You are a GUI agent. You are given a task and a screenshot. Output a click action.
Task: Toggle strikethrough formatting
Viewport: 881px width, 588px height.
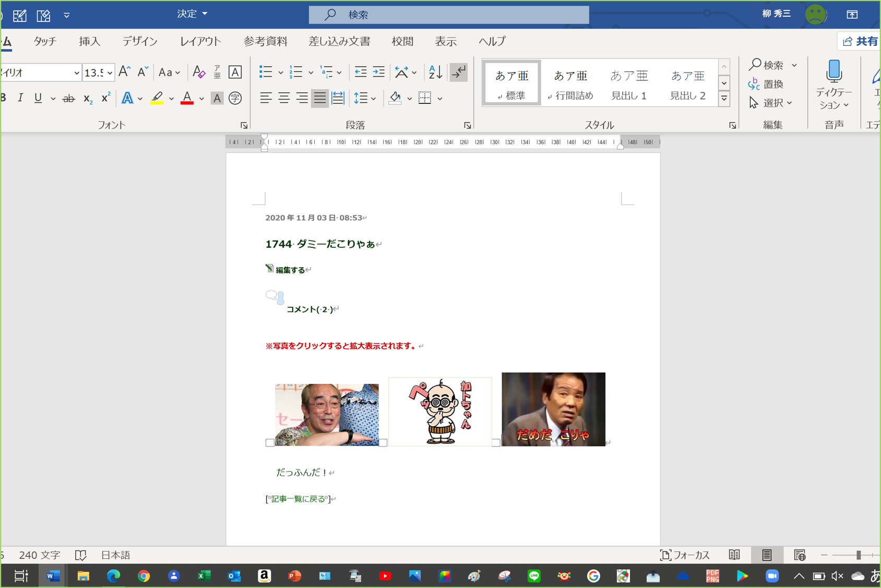click(68, 98)
